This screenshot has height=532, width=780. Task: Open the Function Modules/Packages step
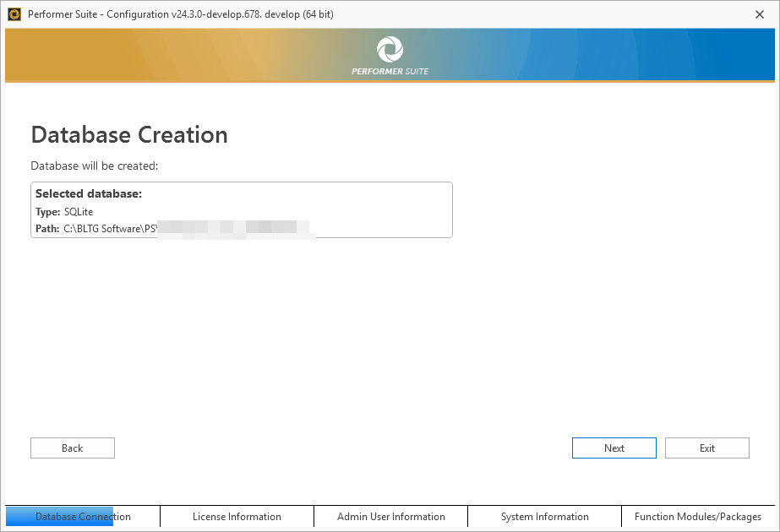tap(697, 517)
